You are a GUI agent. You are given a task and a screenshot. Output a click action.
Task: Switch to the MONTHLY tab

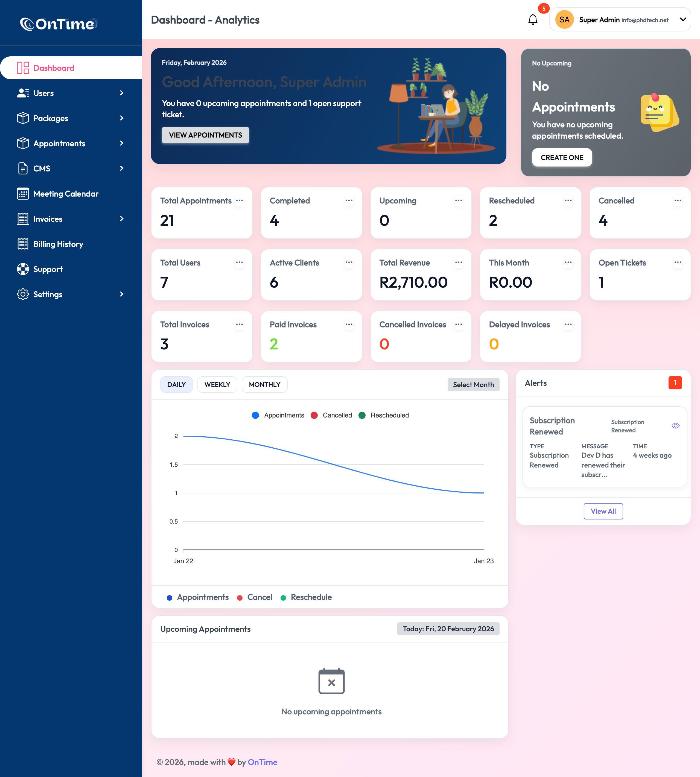(x=264, y=384)
